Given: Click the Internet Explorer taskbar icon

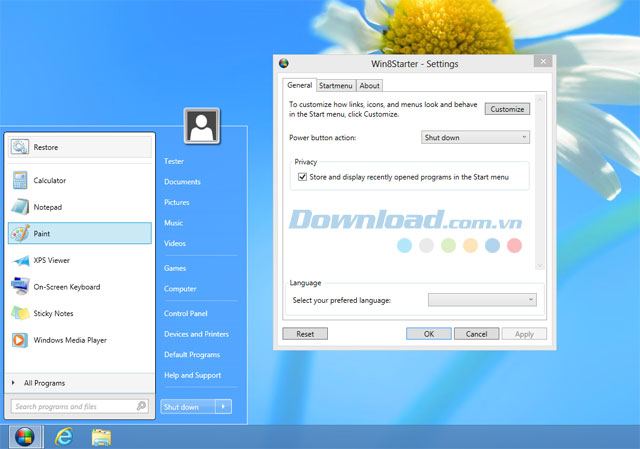Looking at the screenshot, I should coord(64,436).
